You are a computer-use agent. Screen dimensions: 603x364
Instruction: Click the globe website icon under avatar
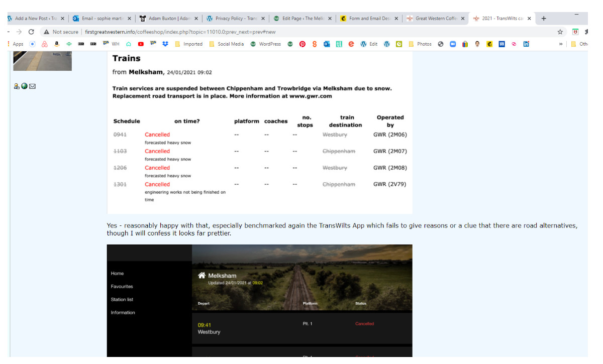(25, 86)
